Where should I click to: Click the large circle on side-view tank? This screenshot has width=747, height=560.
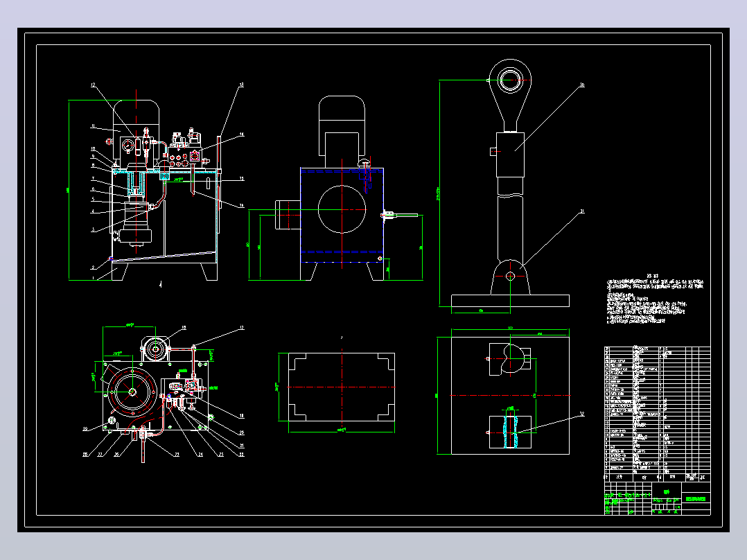(x=342, y=209)
